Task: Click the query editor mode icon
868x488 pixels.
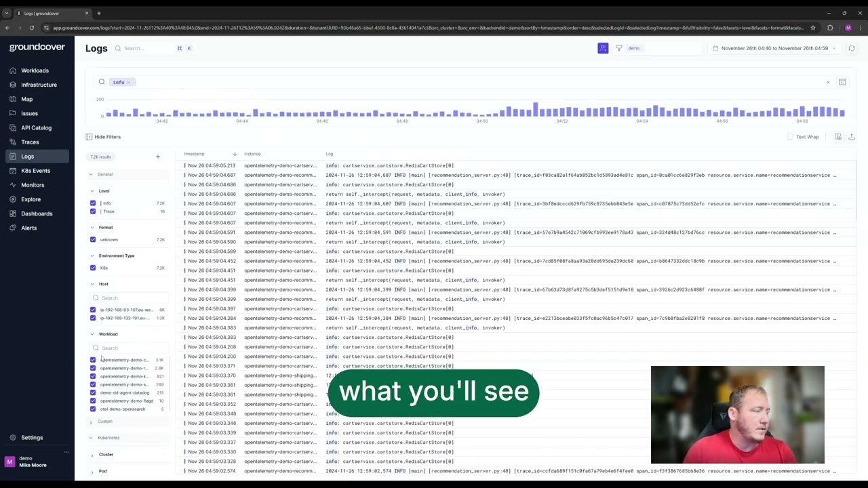Action: (x=842, y=82)
